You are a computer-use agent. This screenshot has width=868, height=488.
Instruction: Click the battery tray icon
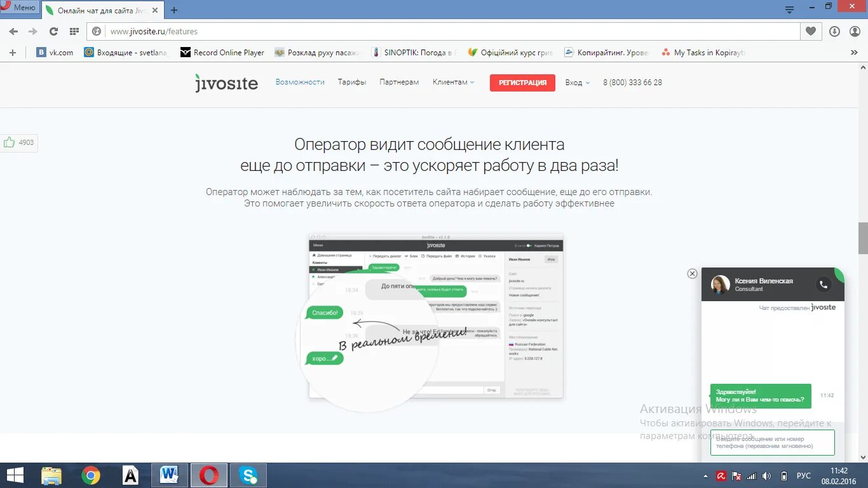[x=783, y=476]
